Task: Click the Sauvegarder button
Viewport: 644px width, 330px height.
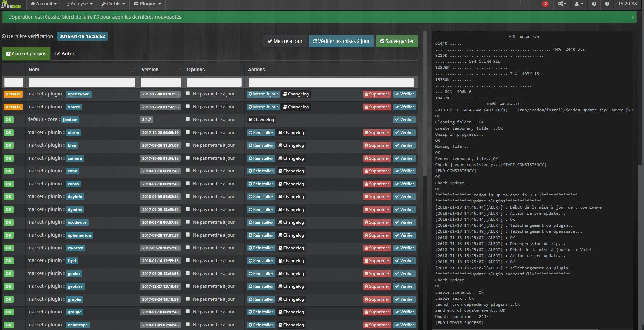Action: click(x=397, y=41)
